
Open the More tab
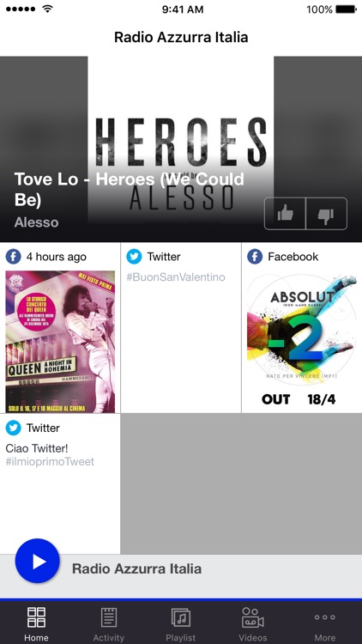click(x=325, y=623)
